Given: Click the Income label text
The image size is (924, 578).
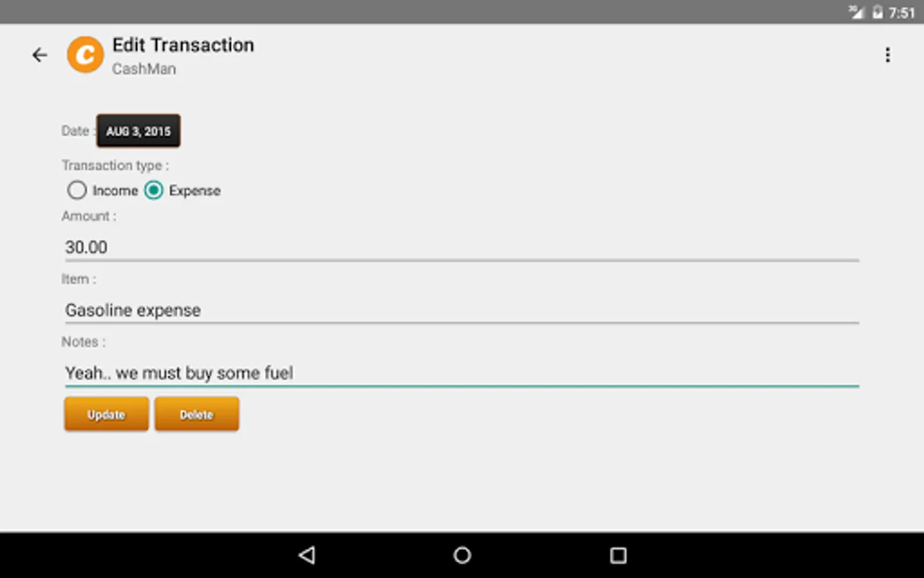Looking at the screenshot, I should coord(116,191).
